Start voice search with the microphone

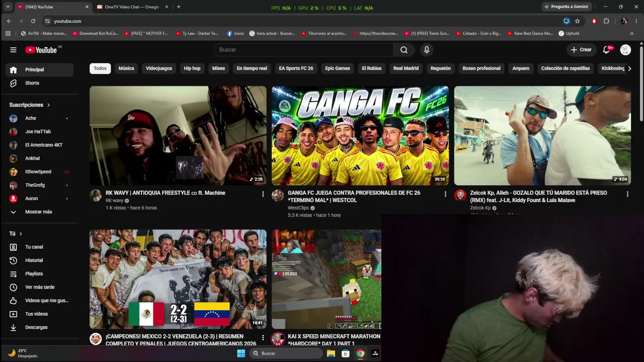pos(427,50)
